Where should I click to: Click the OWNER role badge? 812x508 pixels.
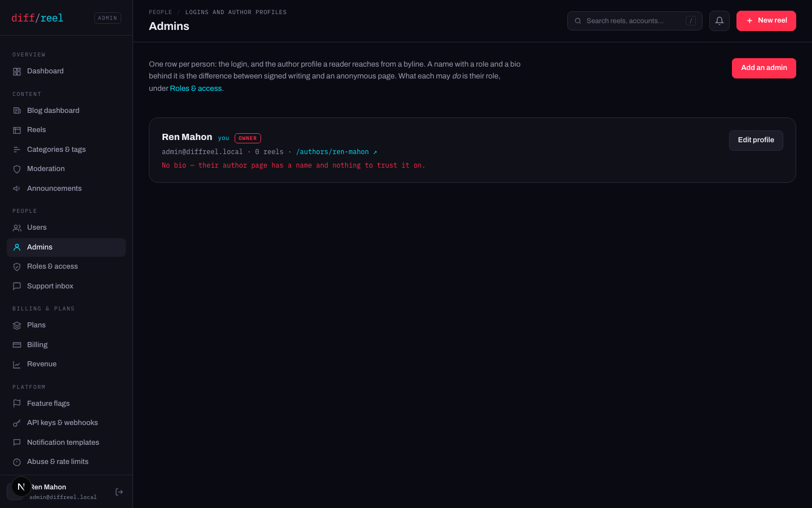click(248, 138)
